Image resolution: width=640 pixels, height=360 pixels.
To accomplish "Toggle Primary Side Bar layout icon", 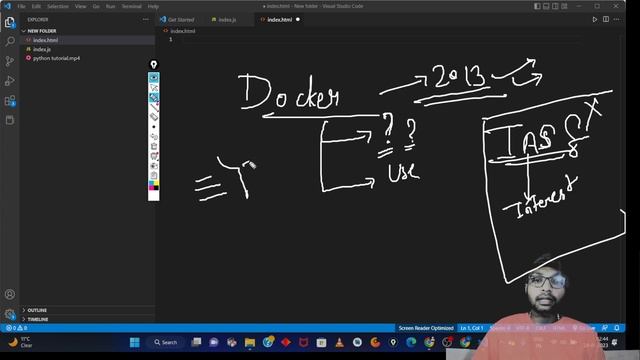I will pos(537,6).
